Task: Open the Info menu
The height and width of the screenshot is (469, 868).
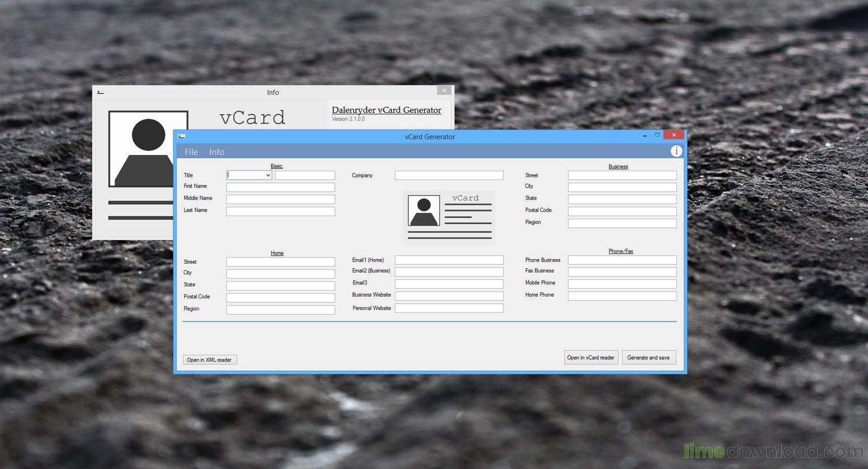Action: (216, 152)
